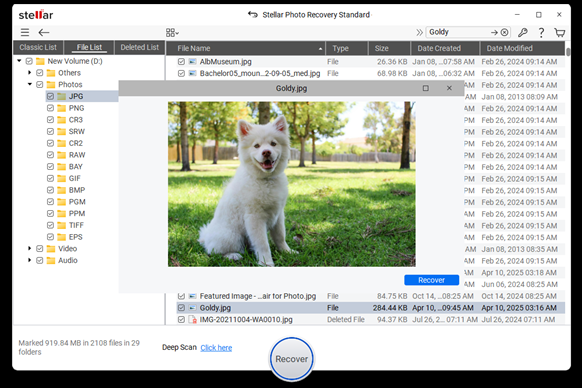
Task: Toggle the Photos folder checkbox
Action: 40,85
